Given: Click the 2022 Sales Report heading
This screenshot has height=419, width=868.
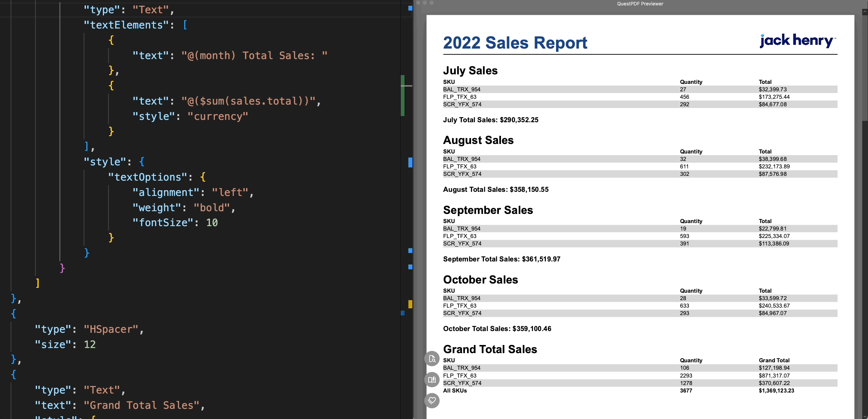Looking at the screenshot, I should point(515,43).
